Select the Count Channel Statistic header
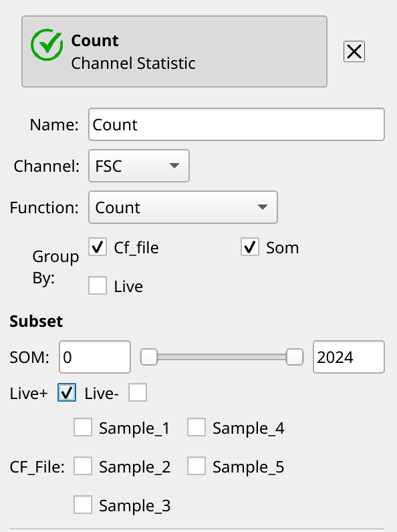Screen dimensions: 397x532 click(x=174, y=51)
